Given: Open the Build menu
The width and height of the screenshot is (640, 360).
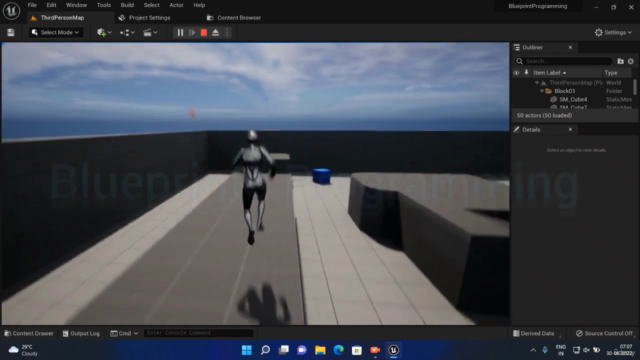Looking at the screenshot, I should pyautogui.click(x=127, y=5).
